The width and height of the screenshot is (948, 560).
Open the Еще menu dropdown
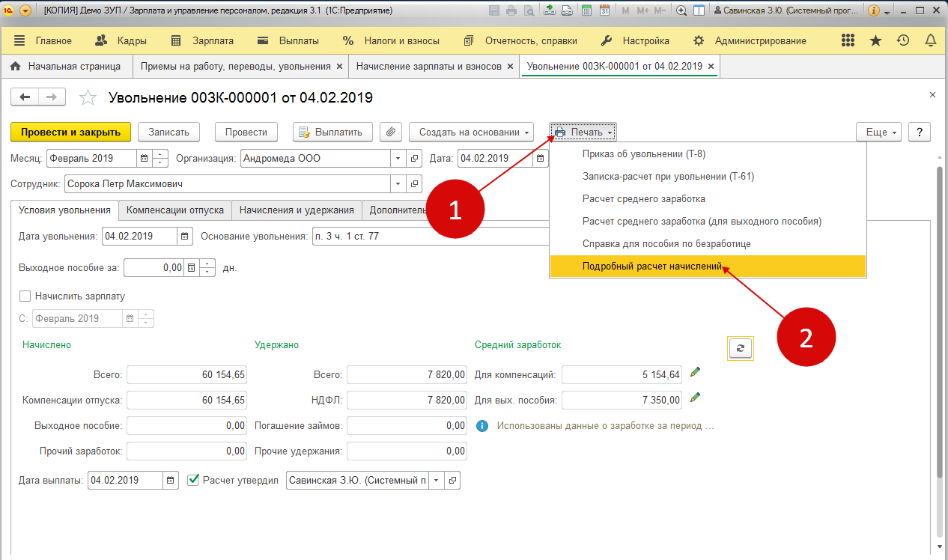click(x=879, y=132)
